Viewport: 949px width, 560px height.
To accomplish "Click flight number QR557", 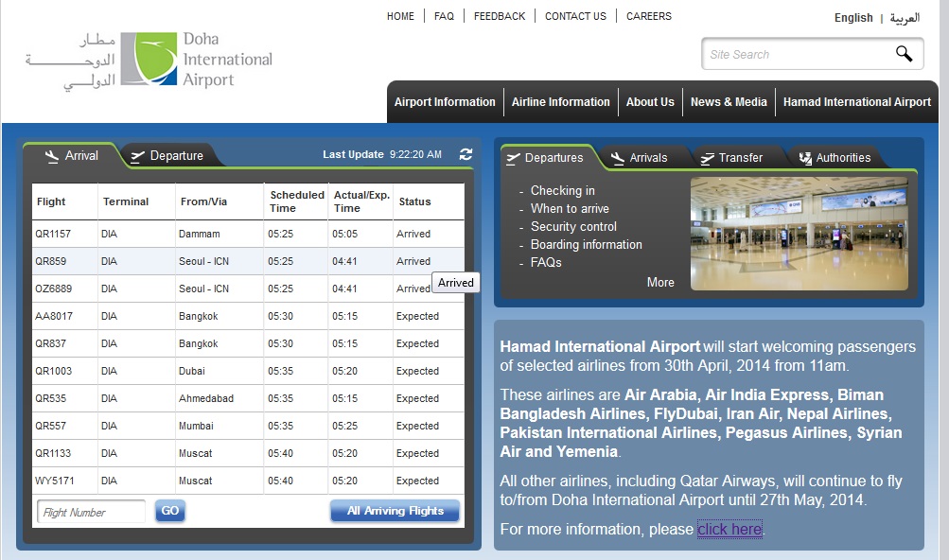I will (51, 426).
